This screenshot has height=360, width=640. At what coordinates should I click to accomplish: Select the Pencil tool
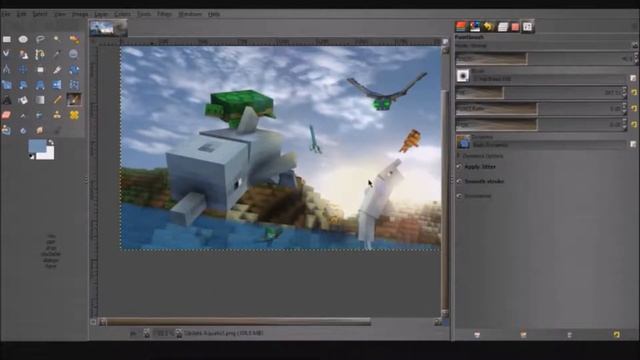57,100
